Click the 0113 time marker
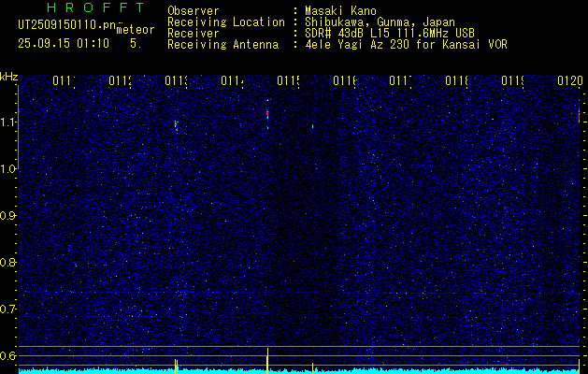Viewport: 588px width, 374px height. click(177, 80)
